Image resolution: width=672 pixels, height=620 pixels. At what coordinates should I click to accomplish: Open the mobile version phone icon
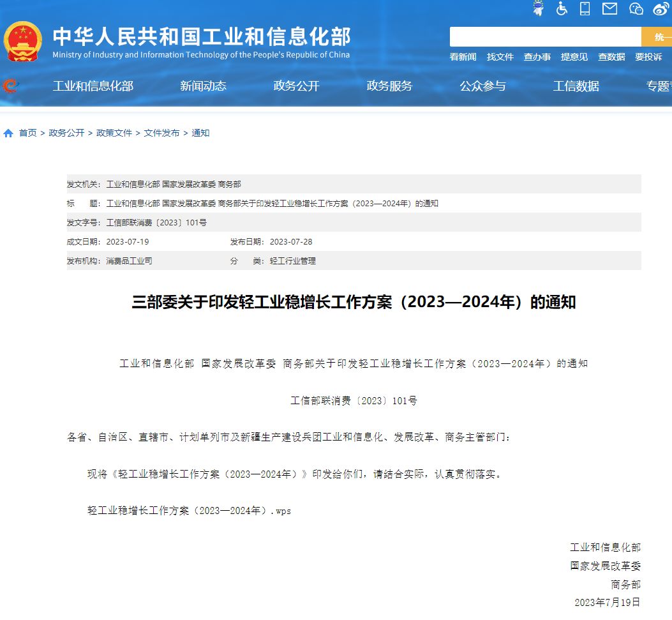(x=585, y=8)
